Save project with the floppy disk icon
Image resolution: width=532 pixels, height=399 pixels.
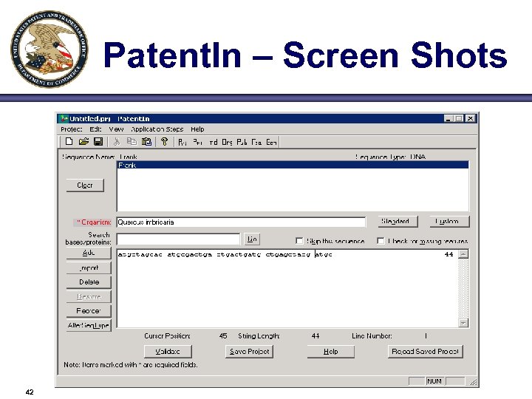[98, 141]
